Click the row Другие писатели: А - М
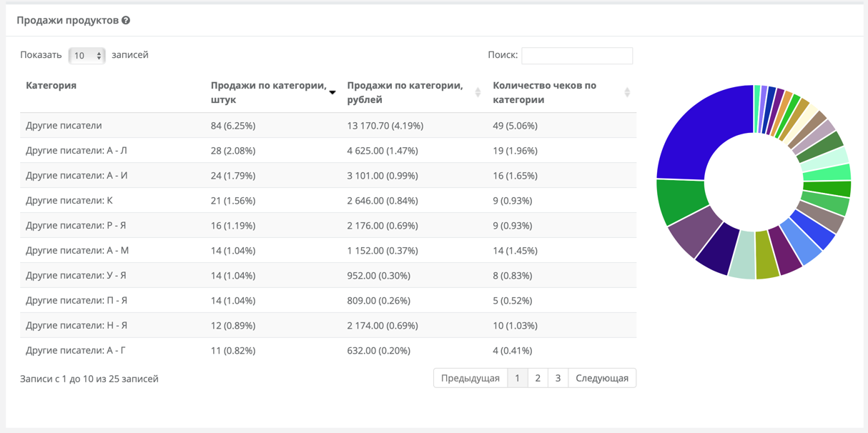 [x=328, y=250]
